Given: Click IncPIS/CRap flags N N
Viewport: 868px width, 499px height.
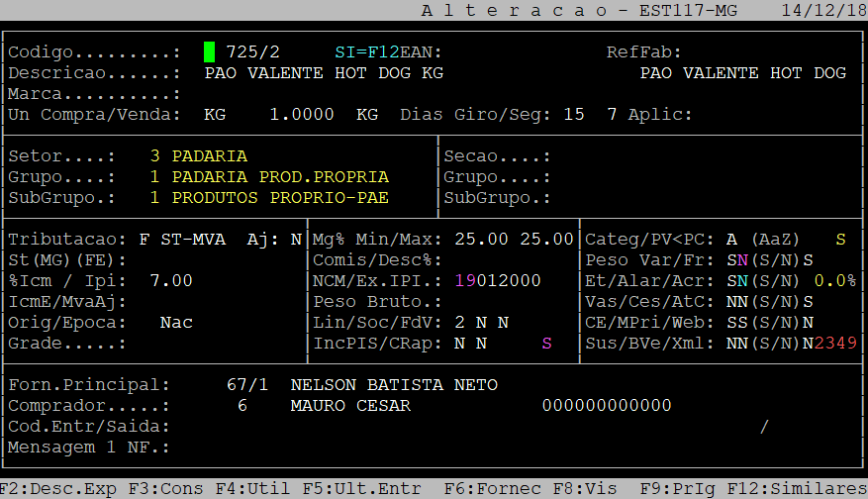Looking at the screenshot, I should coord(470,344).
